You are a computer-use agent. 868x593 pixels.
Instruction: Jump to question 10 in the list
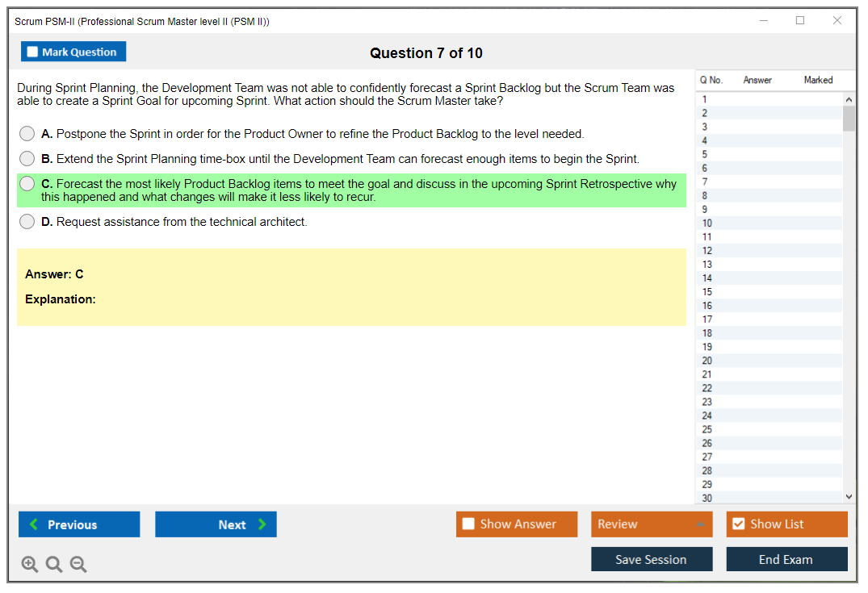point(707,223)
